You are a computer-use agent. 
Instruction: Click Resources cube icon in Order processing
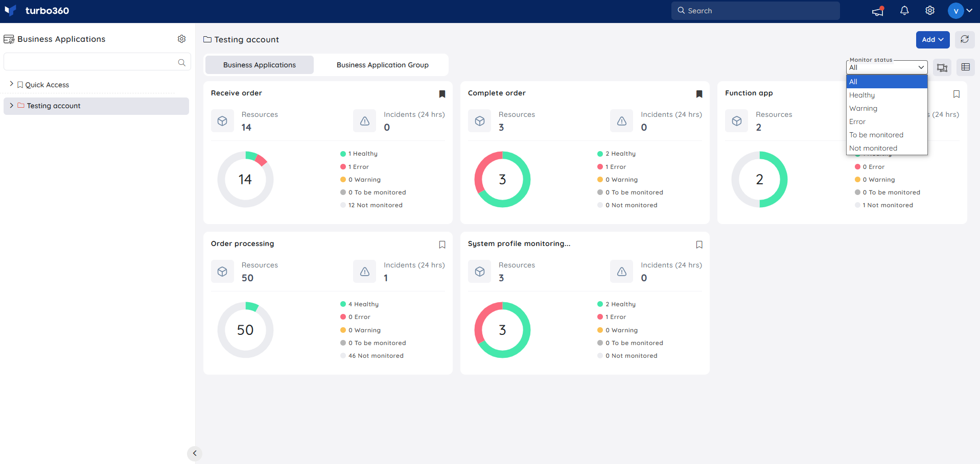point(222,272)
